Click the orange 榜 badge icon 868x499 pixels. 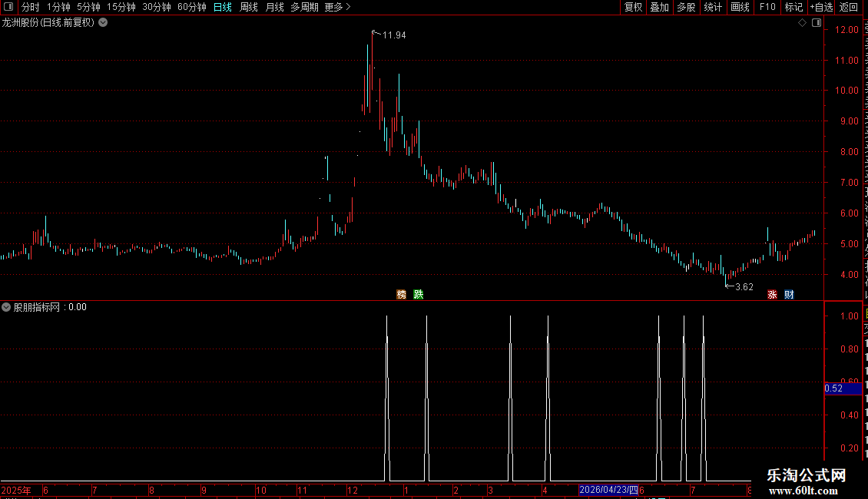click(x=401, y=294)
